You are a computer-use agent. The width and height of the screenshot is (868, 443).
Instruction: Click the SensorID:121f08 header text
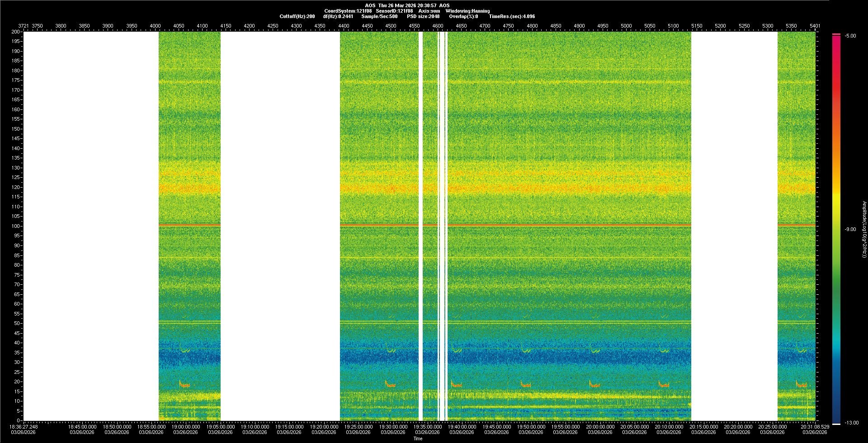point(394,11)
